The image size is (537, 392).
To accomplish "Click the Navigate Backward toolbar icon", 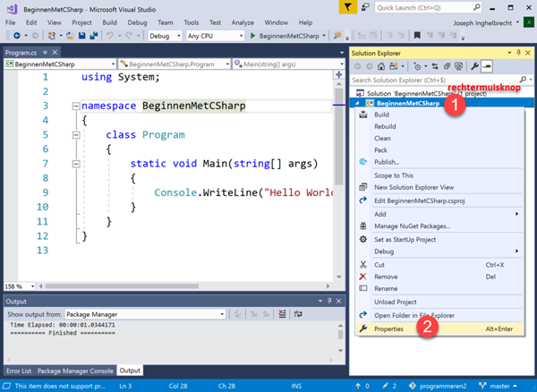I will 16,35.
